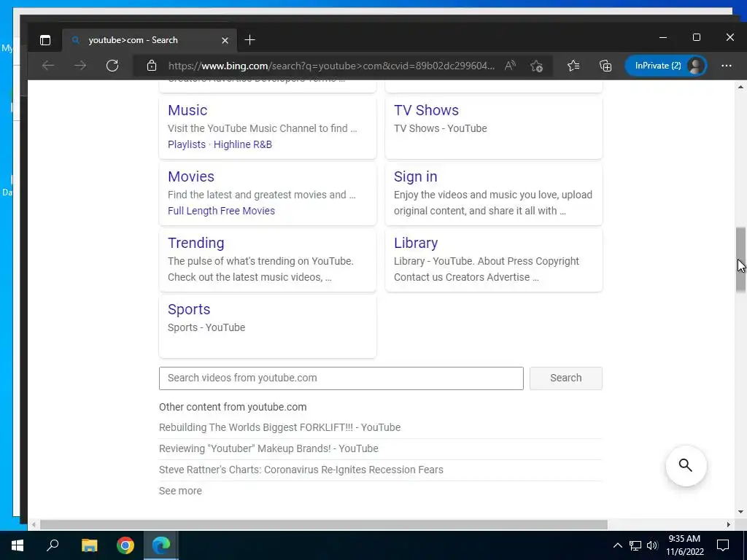Click the vertical scrollbar up arrow
The width and height of the screenshot is (747, 560).
tap(740, 87)
